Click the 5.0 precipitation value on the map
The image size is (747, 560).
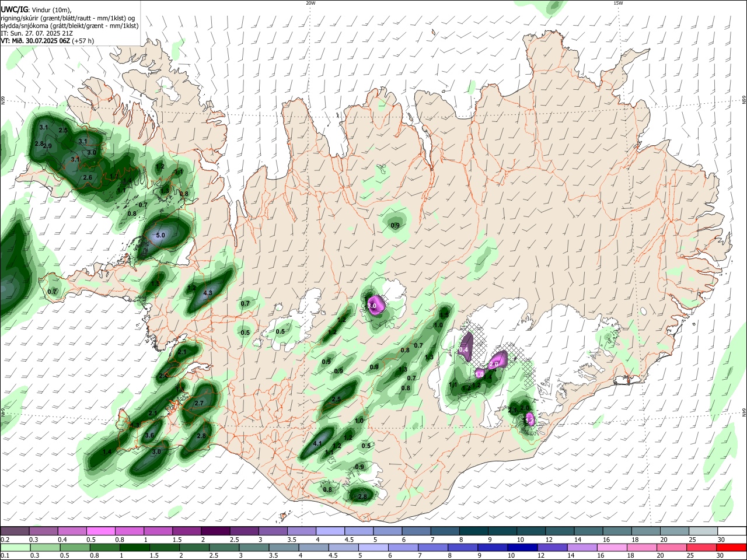pos(161,236)
